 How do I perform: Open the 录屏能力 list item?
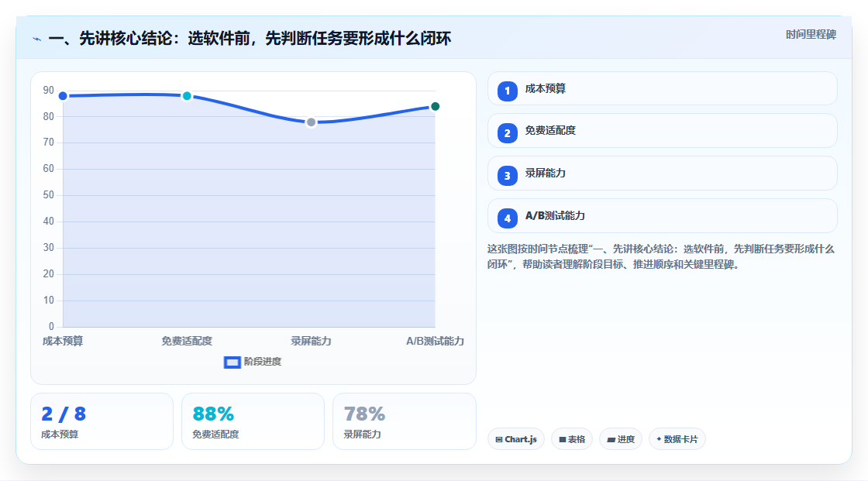(662, 174)
